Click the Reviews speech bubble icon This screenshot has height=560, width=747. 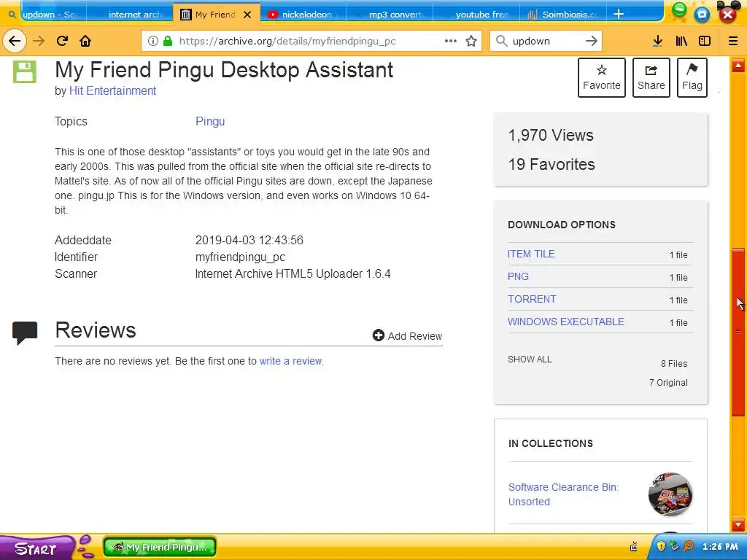(25, 332)
